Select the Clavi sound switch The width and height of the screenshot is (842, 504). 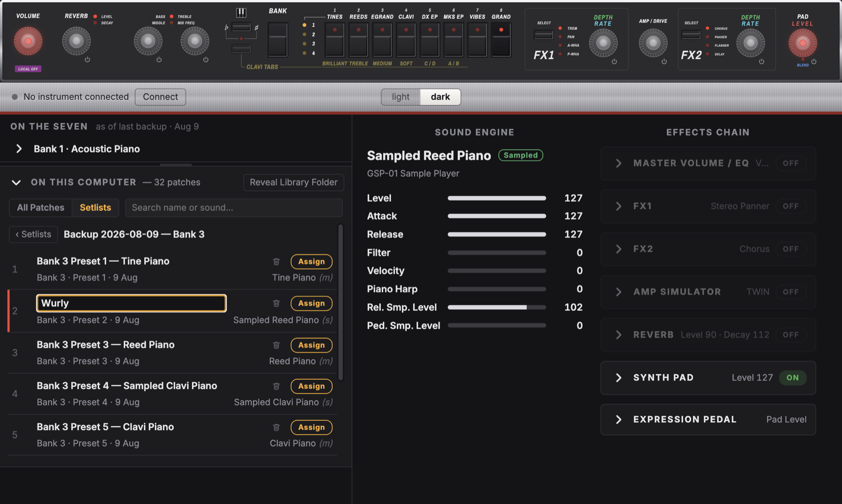(406, 39)
